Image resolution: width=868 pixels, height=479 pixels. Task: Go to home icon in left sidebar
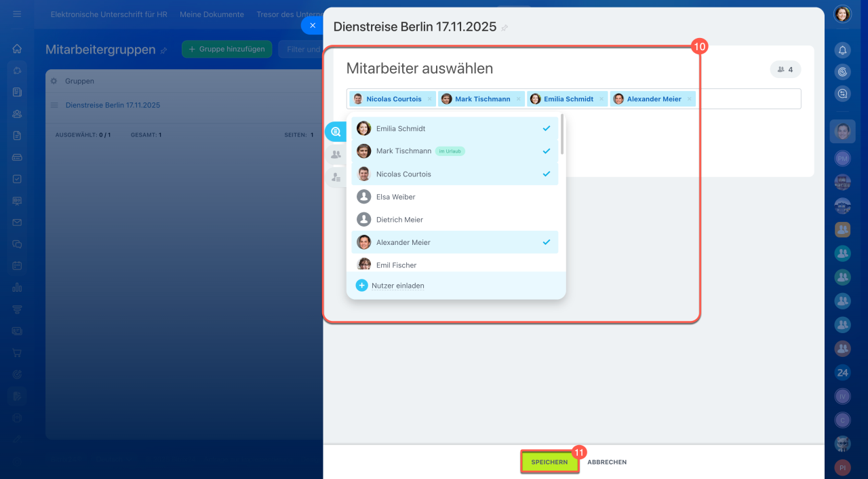[17, 49]
